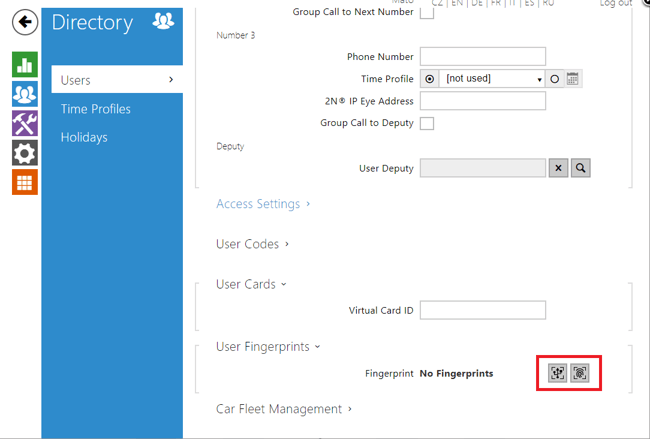Image resolution: width=650 pixels, height=439 pixels.
Task: Open the green bar-chart Status section
Action: coord(25,64)
